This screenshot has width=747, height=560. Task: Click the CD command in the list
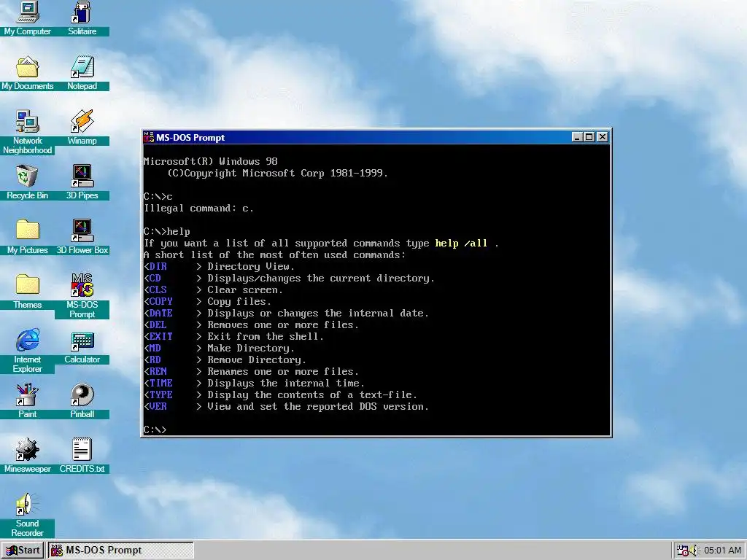pos(155,278)
